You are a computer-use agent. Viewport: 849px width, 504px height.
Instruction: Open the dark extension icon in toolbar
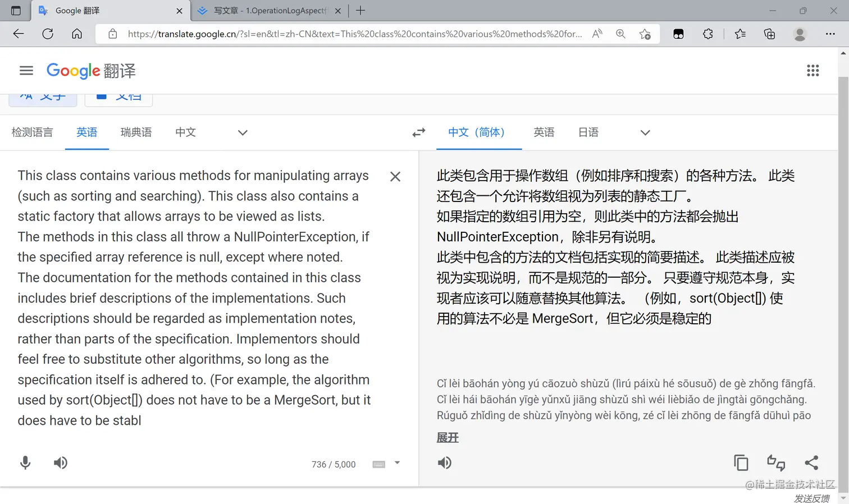(x=678, y=34)
